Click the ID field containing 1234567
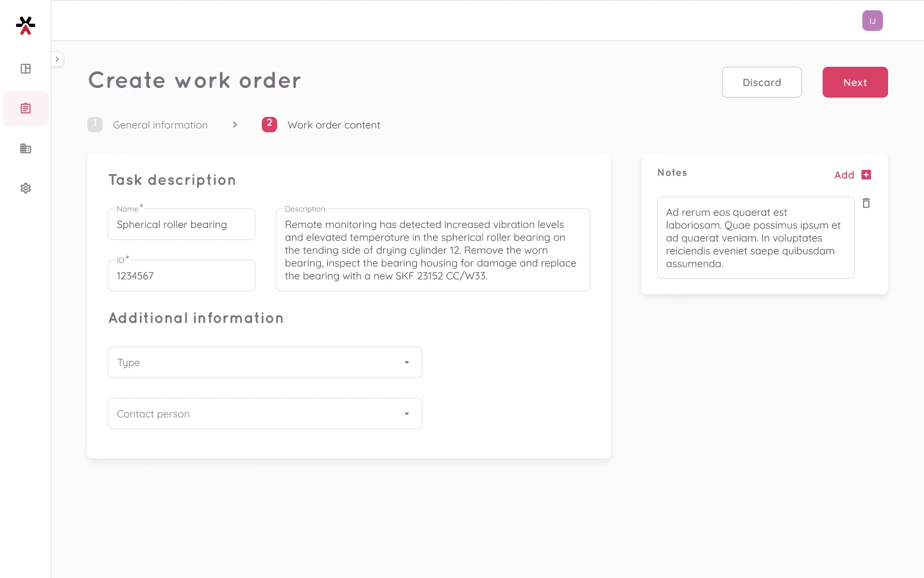The height and width of the screenshot is (578, 924). tap(182, 276)
